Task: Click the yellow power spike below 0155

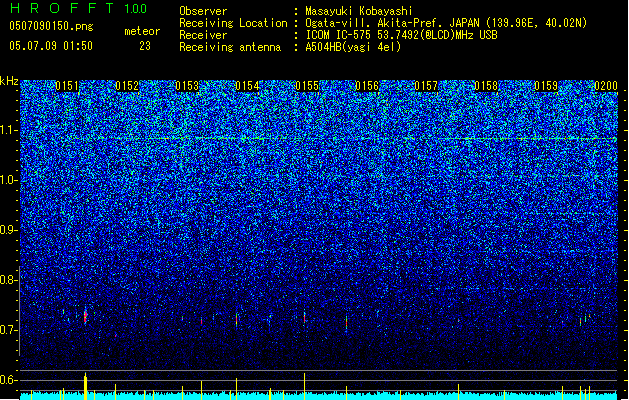Action: click(304, 386)
